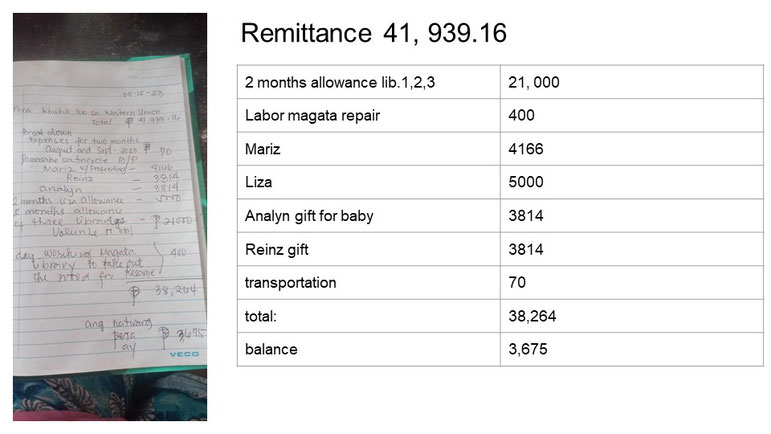
Task: Click the Remittance 41, 939.16 title
Action: coord(374,33)
